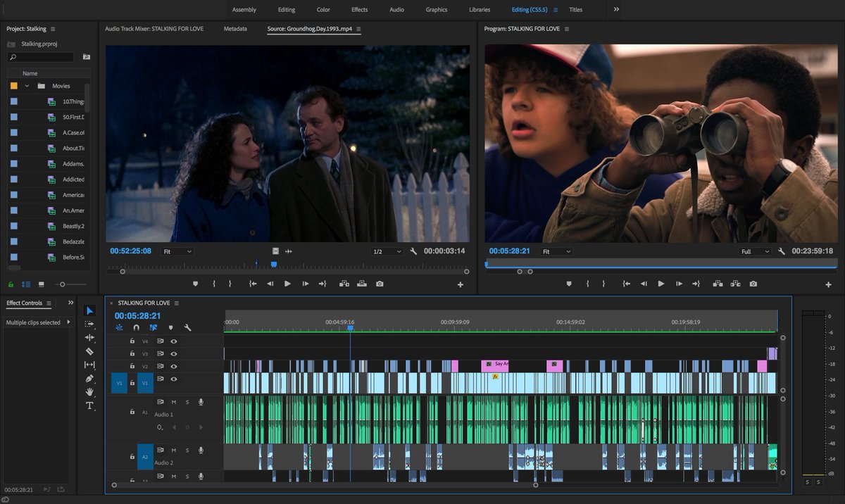Expand hidden panels next to Effect Controls

click(x=70, y=303)
